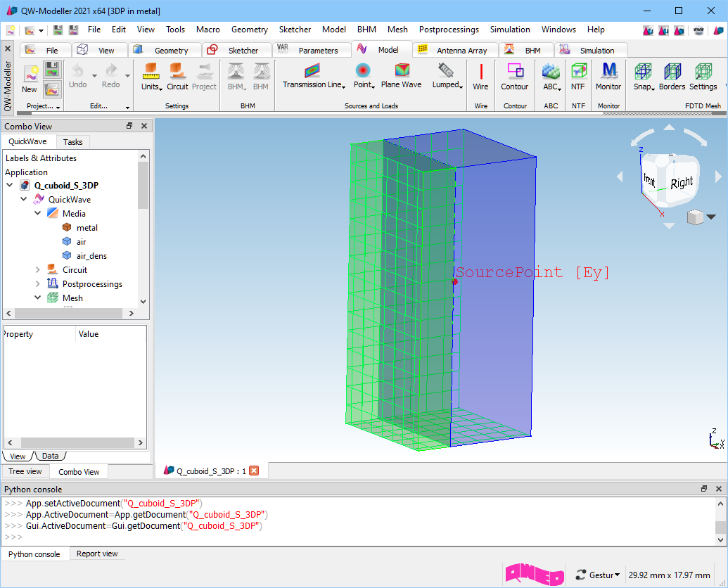Add a Monitor

click(608, 77)
